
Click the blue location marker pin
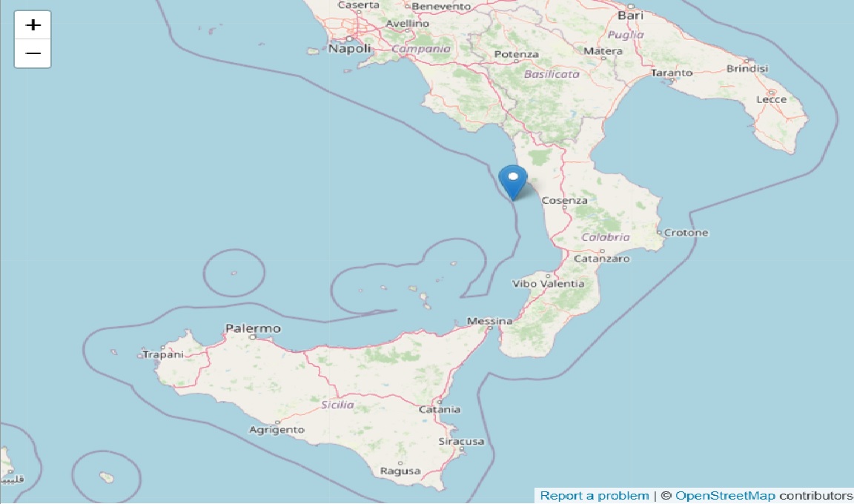tap(513, 183)
